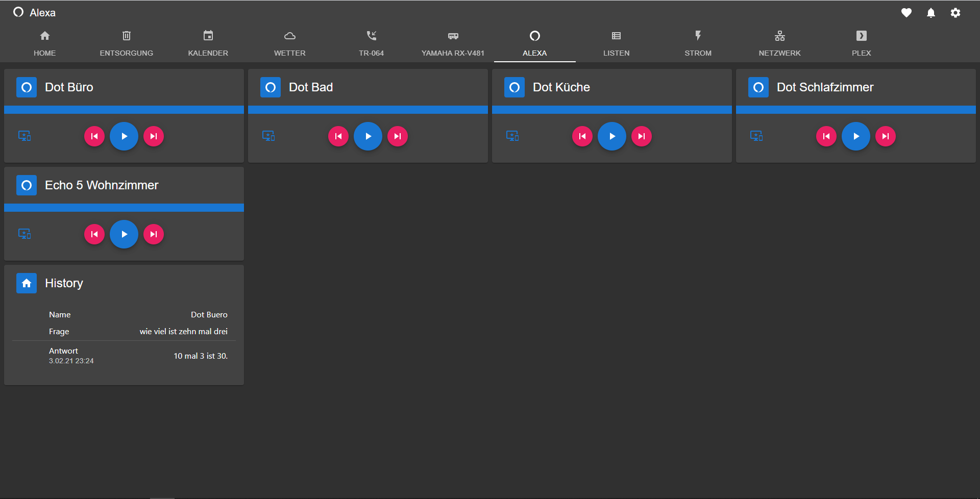Viewport: 980px width, 499px height.
Task: Play on Dot Schlafzimmer
Action: [856, 136]
